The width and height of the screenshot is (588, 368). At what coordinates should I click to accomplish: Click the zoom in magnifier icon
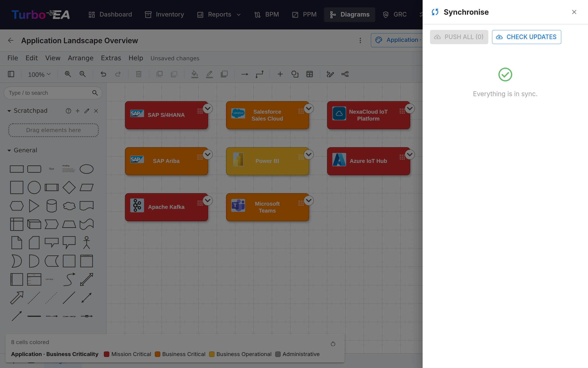click(x=68, y=74)
